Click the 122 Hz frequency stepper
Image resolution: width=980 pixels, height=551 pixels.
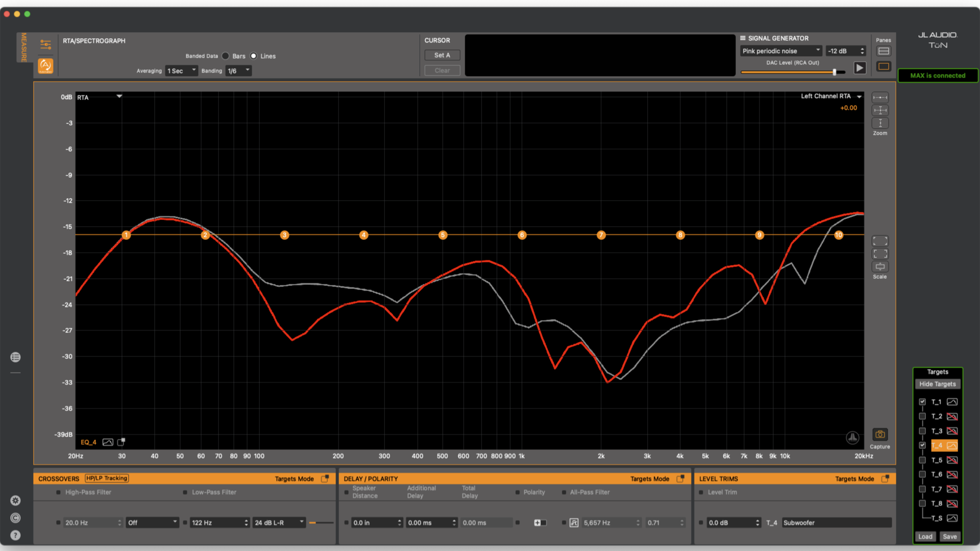coord(246,523)
